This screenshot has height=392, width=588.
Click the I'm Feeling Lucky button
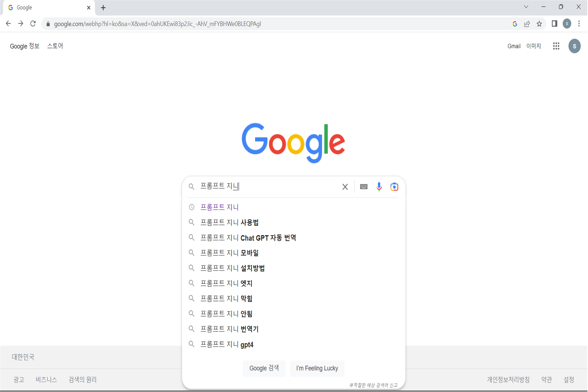click(317, 368)
